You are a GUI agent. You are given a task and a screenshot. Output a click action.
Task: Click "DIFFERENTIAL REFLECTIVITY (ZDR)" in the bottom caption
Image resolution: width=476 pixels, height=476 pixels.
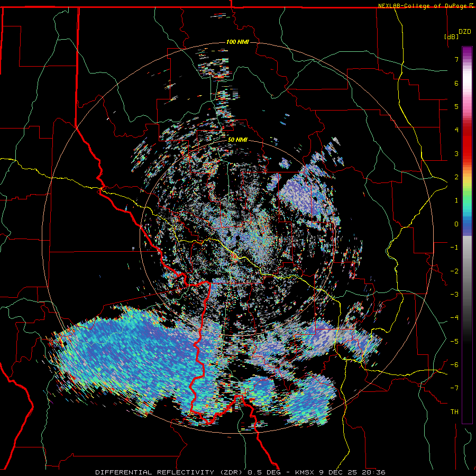click(x=170, y=472)
